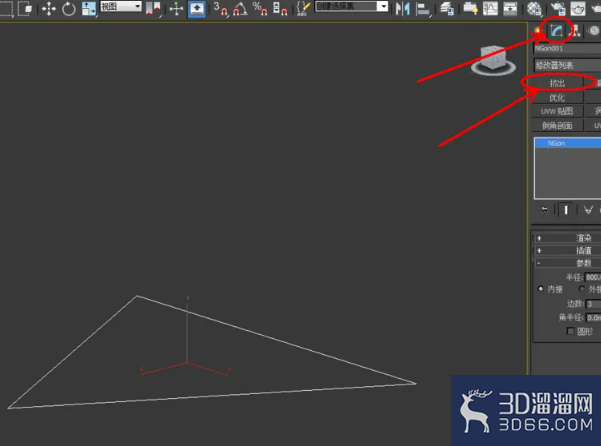Collapse the 参数 rollout
The image size is (601, 446).
click(568, 263)
